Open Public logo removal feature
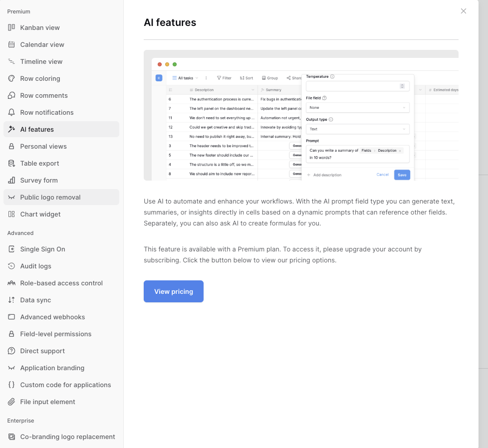The width and height of the screenshot is (488, 448). (x=50, y=197)
